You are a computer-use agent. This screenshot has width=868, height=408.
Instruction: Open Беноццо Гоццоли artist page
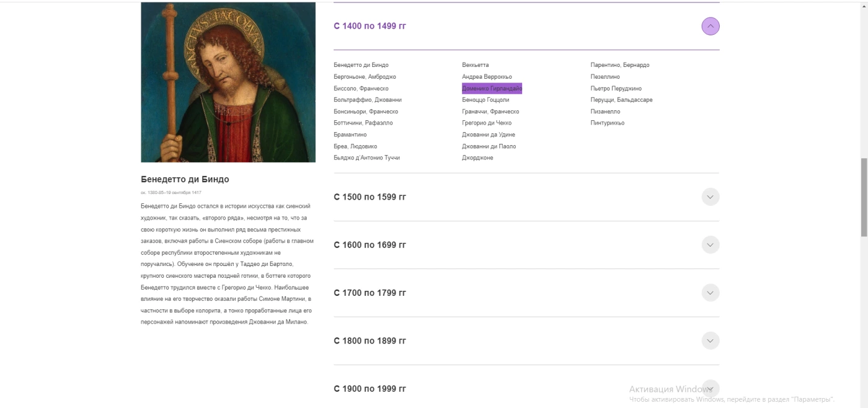pyautogui.click(x=485, y=100)
